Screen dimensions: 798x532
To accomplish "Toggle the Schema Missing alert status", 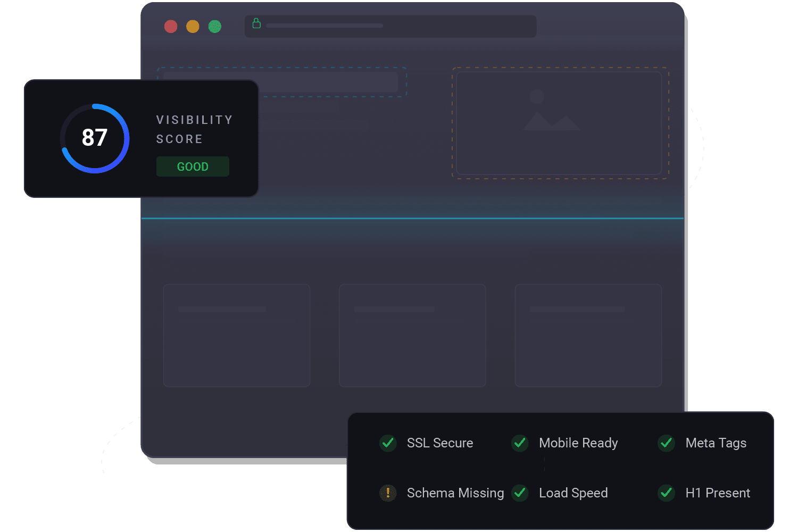I will pos(388,493).
